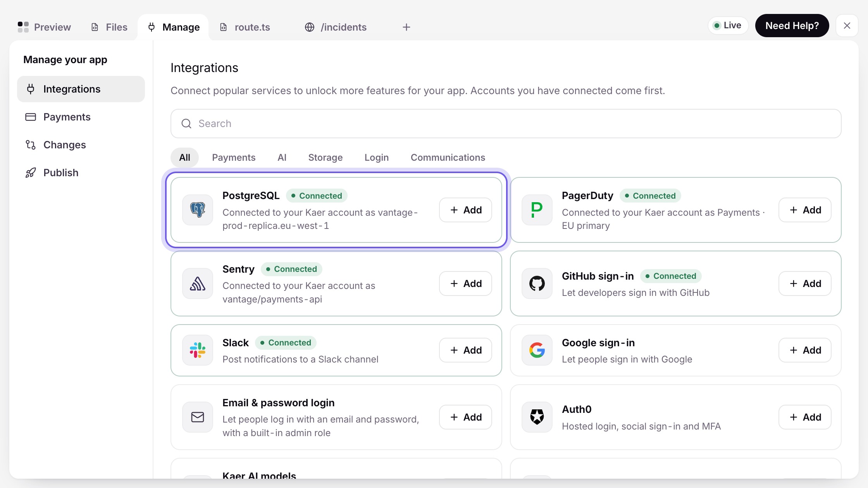Screen dimensions: 868x488
Task: Click the Search integrations field
Action: pos(506,124)
